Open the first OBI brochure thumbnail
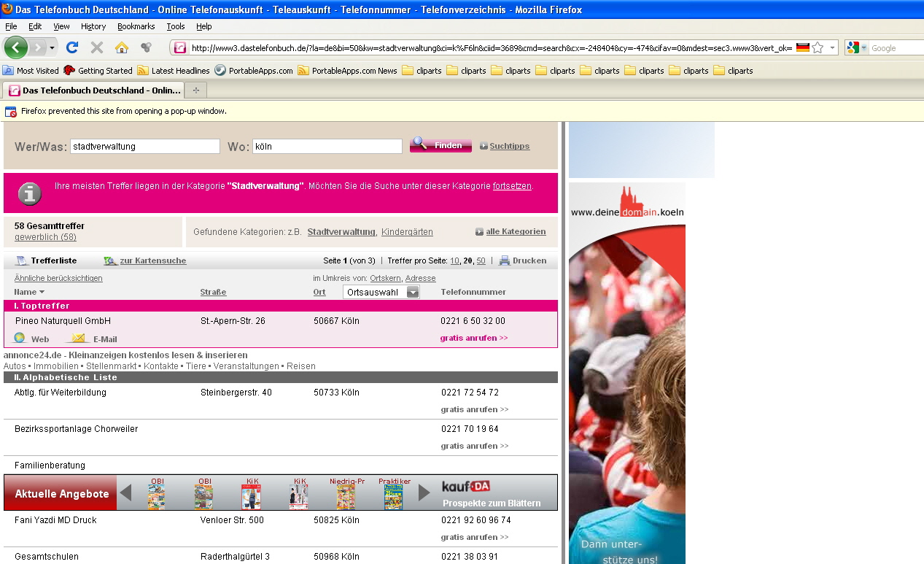Image resolution: width=924 pixels, height=564 pixels. tap(156, 497)
